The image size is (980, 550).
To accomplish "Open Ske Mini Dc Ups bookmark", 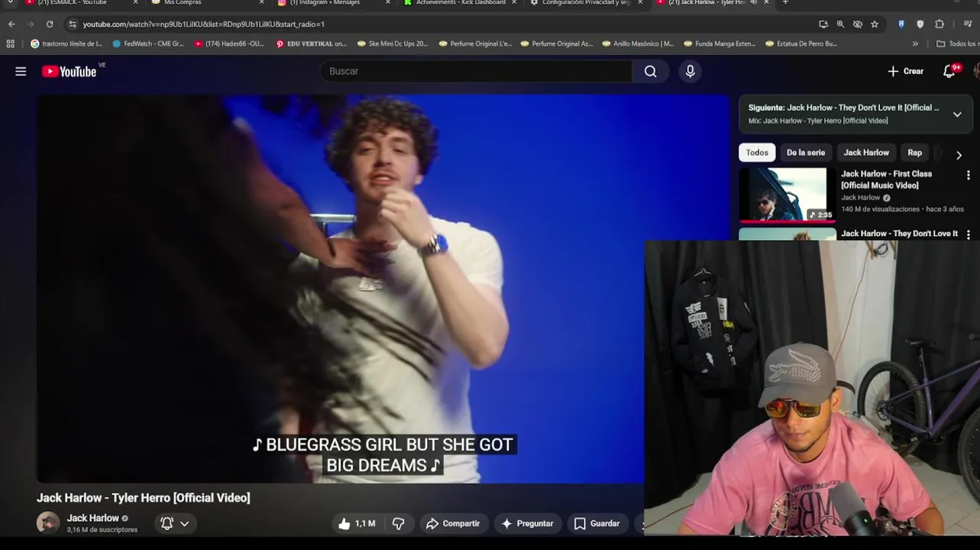I will [x=393, y=44].
